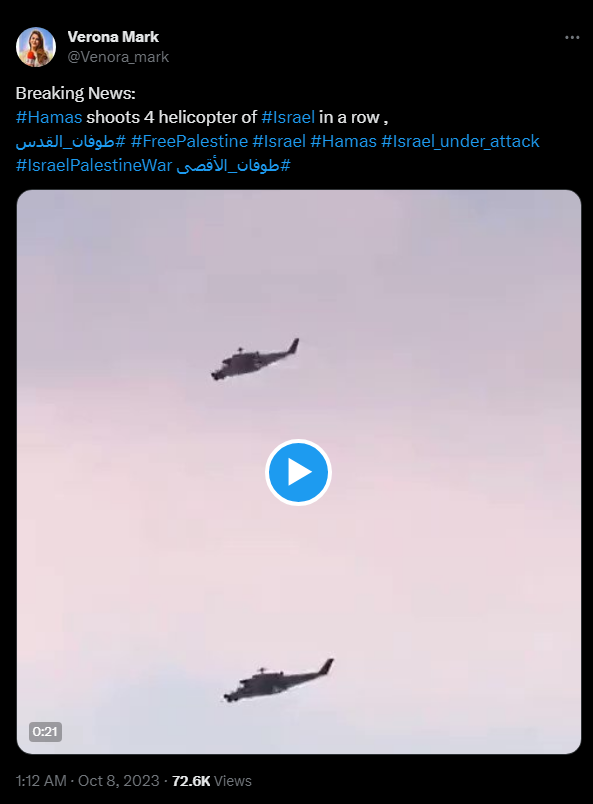Viewport: 593px width, 804px height.
Task: Open the three-dot more options menu
Action: tap(572, 37)
